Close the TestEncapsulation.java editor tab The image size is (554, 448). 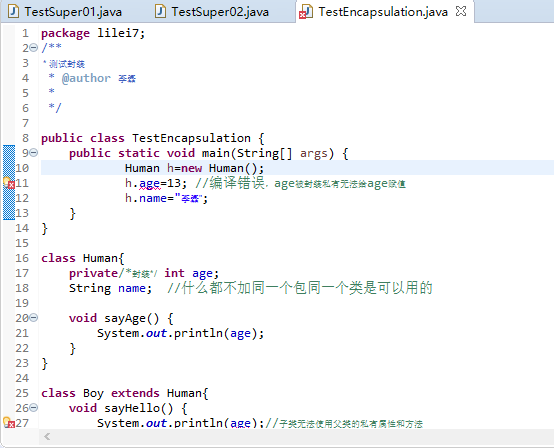(461, 11)
